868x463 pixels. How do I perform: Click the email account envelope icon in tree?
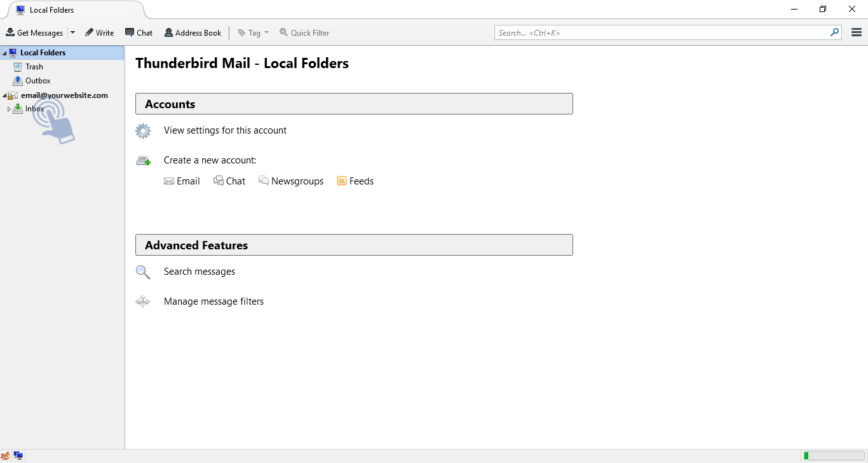click(13, 96)
